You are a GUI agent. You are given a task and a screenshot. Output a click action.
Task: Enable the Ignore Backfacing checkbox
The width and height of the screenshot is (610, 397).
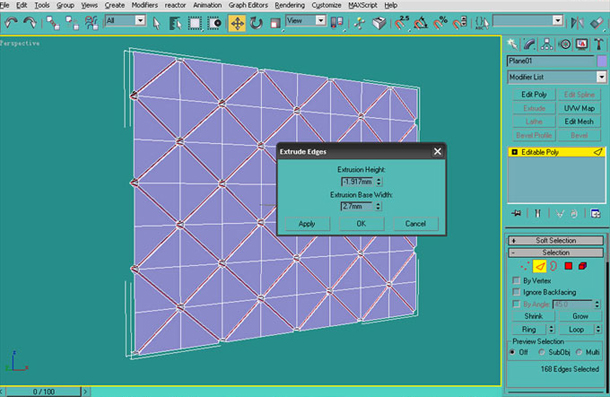pyautogui.click(x=516, y=292)
